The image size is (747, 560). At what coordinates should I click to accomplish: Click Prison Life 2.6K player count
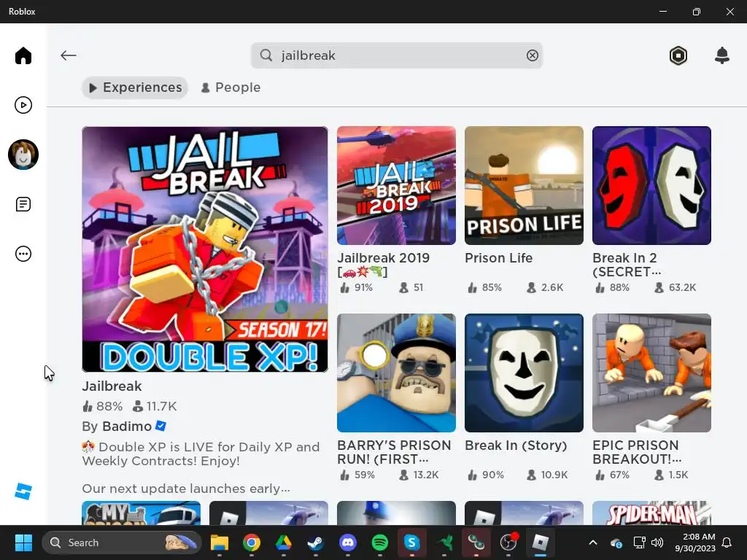[x=545, y=287]
